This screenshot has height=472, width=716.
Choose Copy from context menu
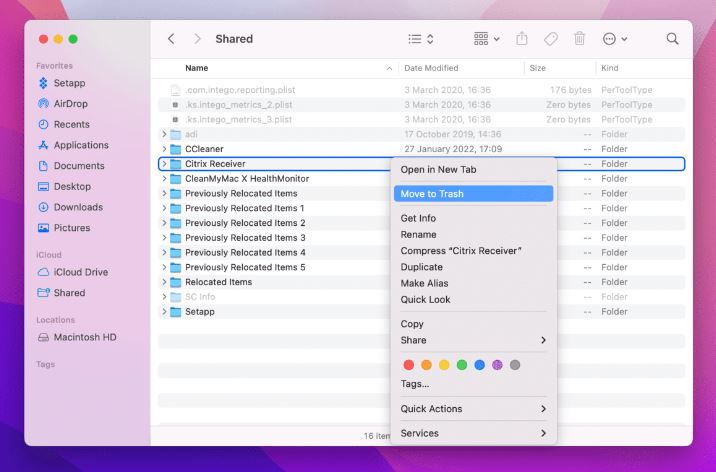474,324
